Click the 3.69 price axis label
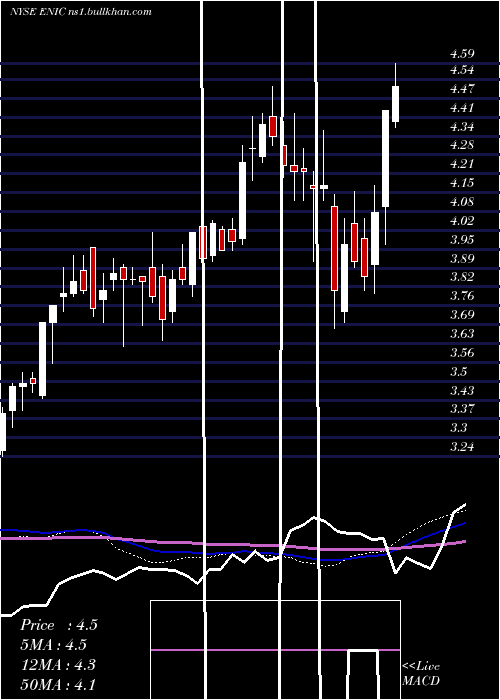Image resolution: width=500 pixels, height=700 pixels. (x=462, y=315)
